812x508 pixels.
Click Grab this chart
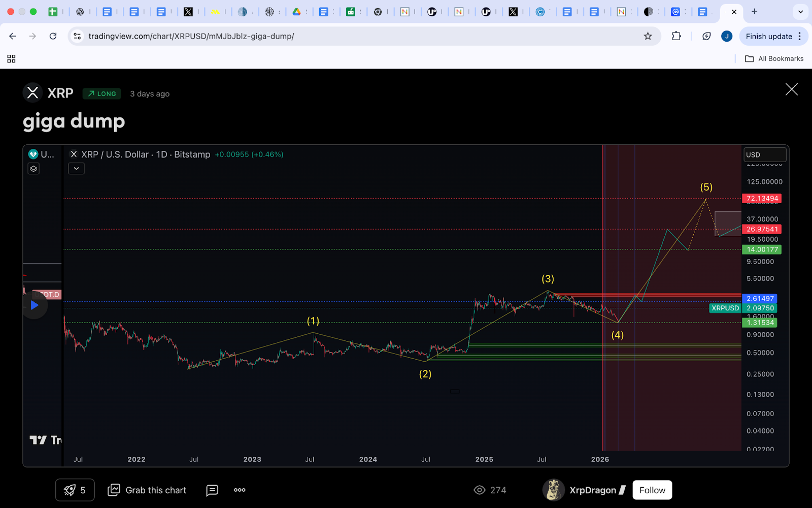(x=147, y=490)
